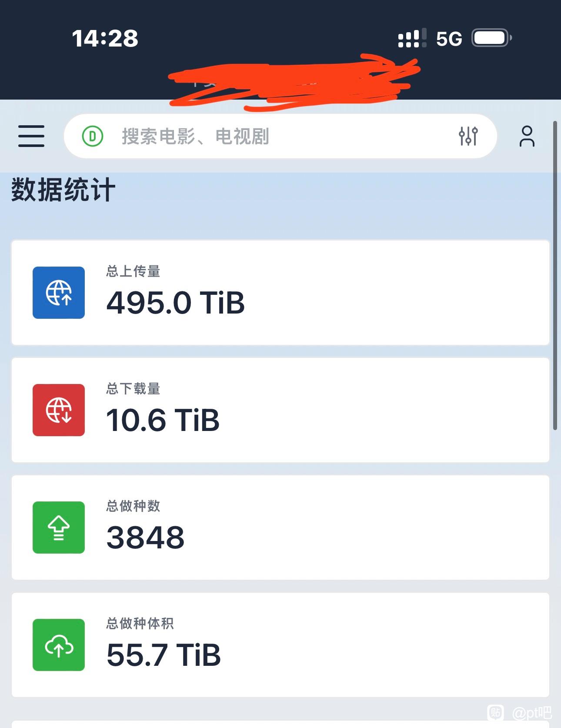Select the 总做种体积 55.7 TiB card

click(x=280, y=645)
